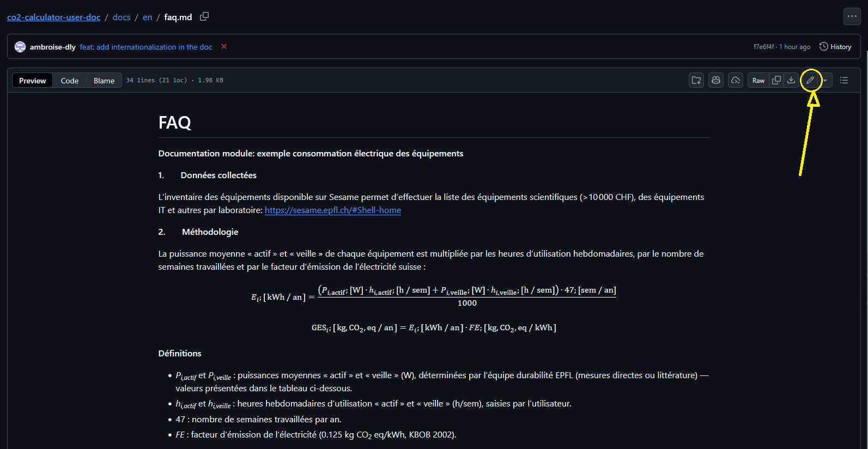Screen dimensions: 868x449
Task: Navigate to the en folder breadcrumb
Action: coord(147,17)
